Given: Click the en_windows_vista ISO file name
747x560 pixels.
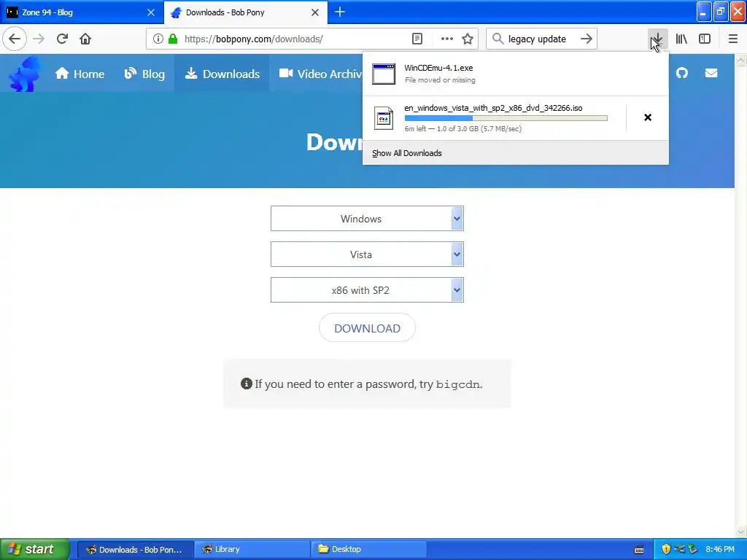Looking at the screenshot, I should [493, 108].
